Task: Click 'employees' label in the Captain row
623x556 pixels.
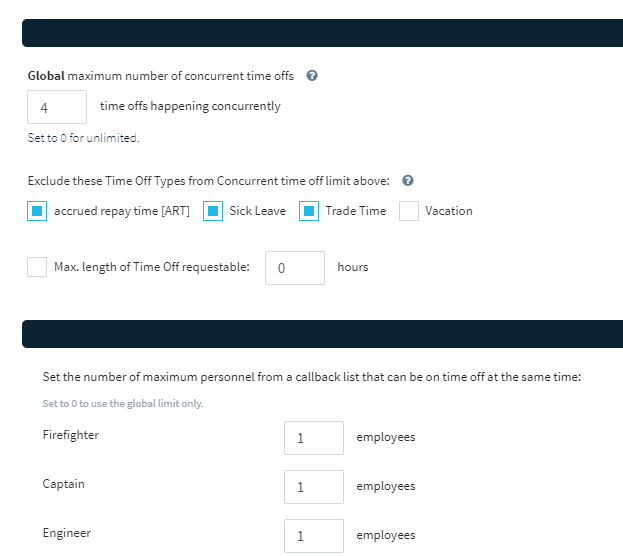Action: (x=386, y=486)
